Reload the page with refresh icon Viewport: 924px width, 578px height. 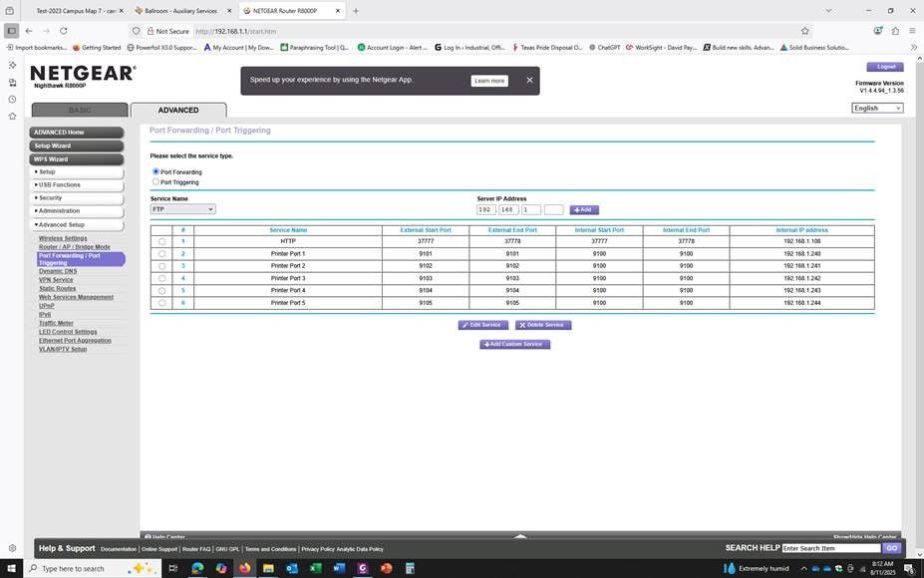[64, 31]
